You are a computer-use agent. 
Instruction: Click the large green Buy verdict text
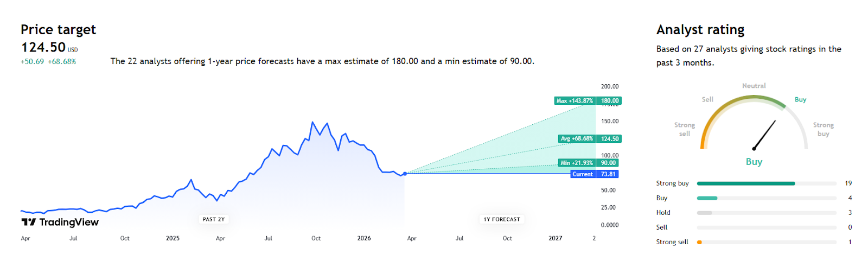[754, 162]
